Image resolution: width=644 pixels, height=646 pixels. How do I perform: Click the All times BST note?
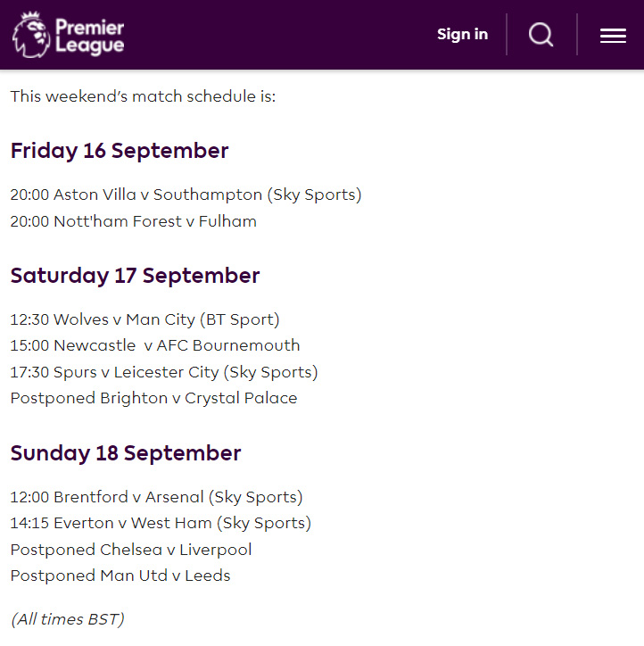pyautogui.click(x=68, y=619)
